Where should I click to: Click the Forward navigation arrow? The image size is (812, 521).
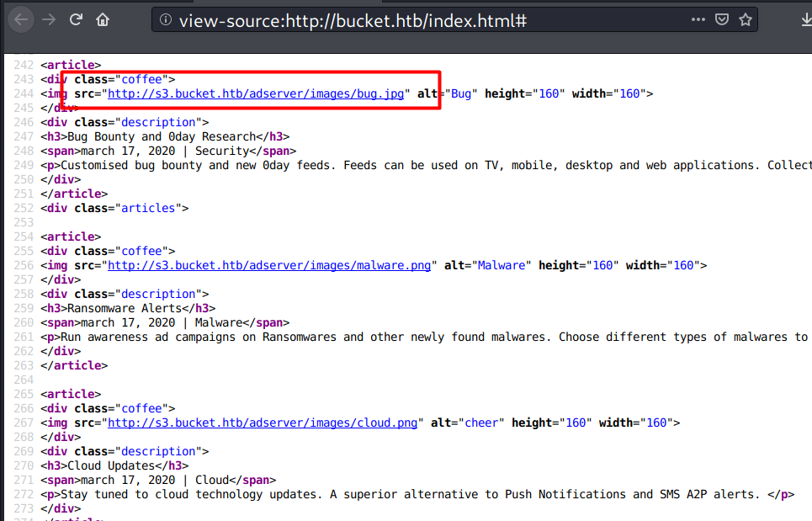click(x=49, y=19)
